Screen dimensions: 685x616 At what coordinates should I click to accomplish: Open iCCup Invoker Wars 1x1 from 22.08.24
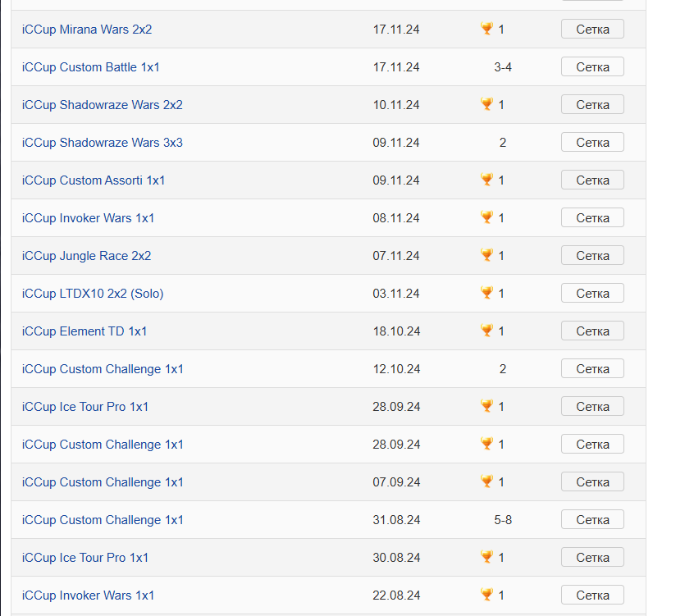click(89, 595)
